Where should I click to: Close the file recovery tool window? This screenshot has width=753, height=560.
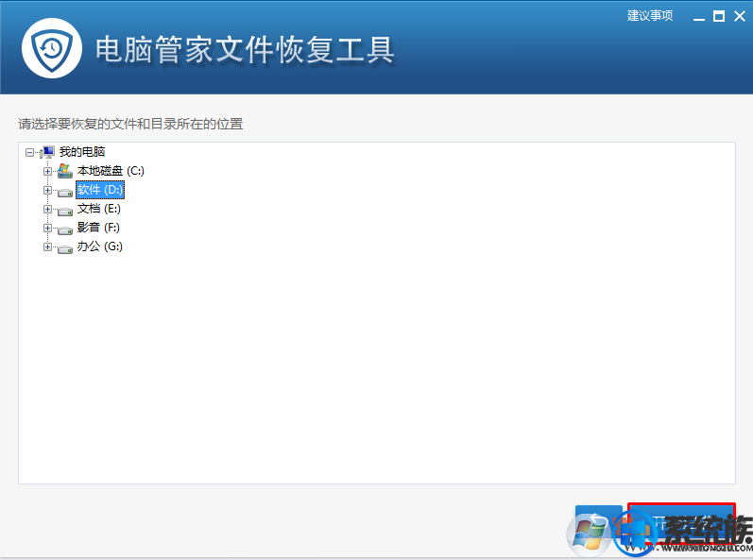coord(740,16)
